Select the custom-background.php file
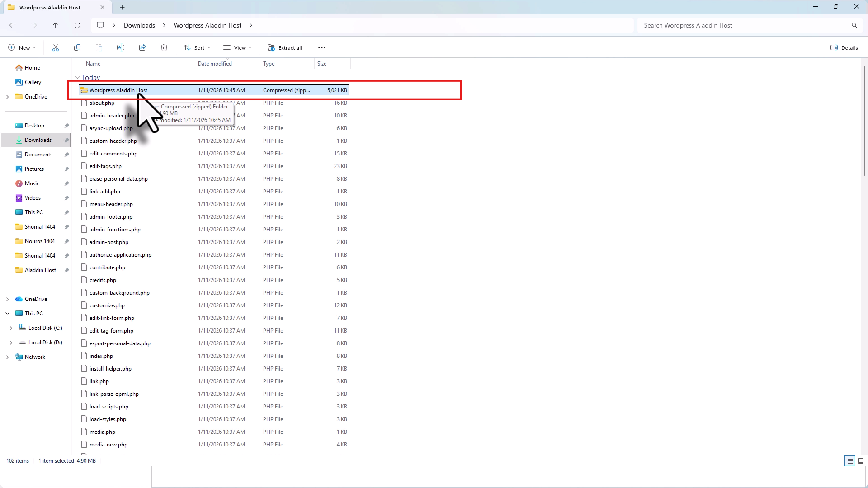 coord(214,293)
